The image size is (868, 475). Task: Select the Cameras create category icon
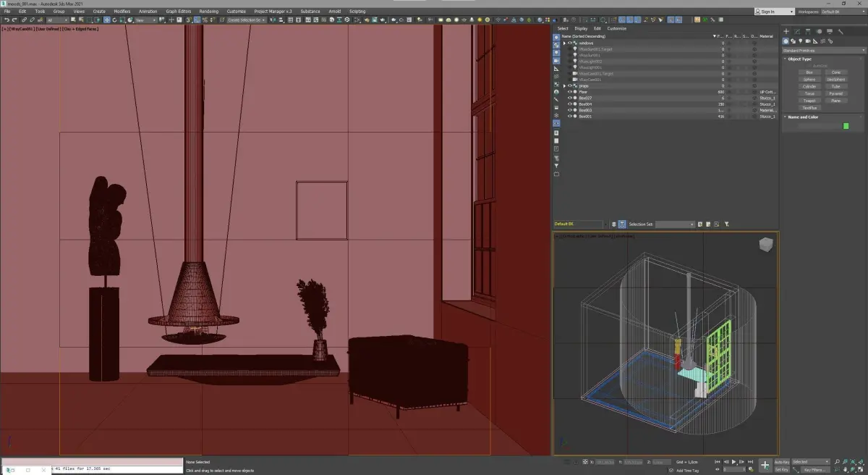[x=808, y=41]
